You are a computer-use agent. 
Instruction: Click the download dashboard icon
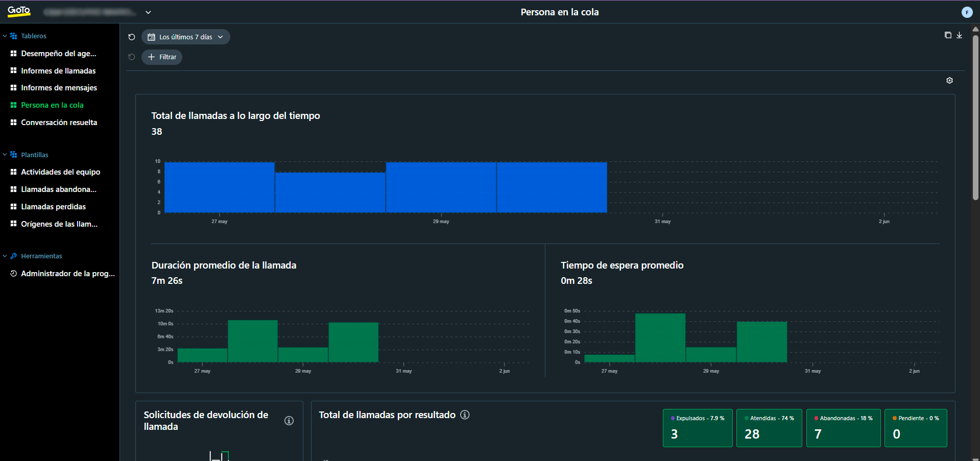click(959, 35)
